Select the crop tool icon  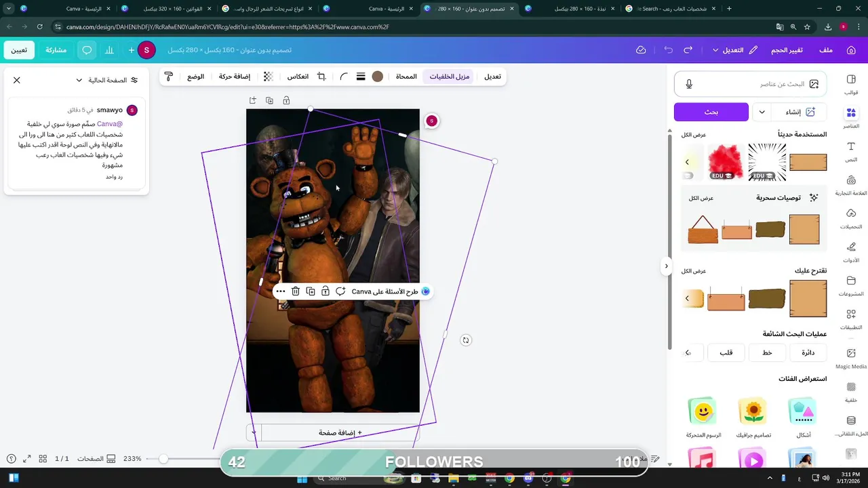[321, 77]
